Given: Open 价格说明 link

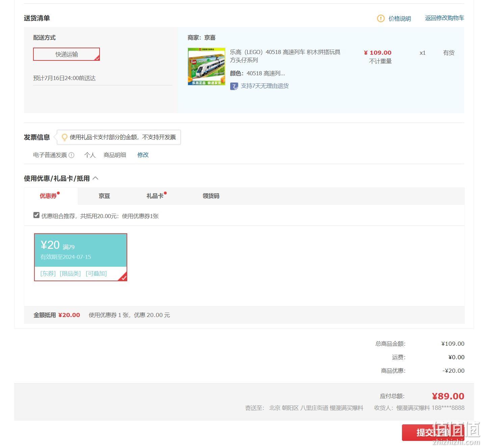Looking at the screenshot, I should coord(400,19).
